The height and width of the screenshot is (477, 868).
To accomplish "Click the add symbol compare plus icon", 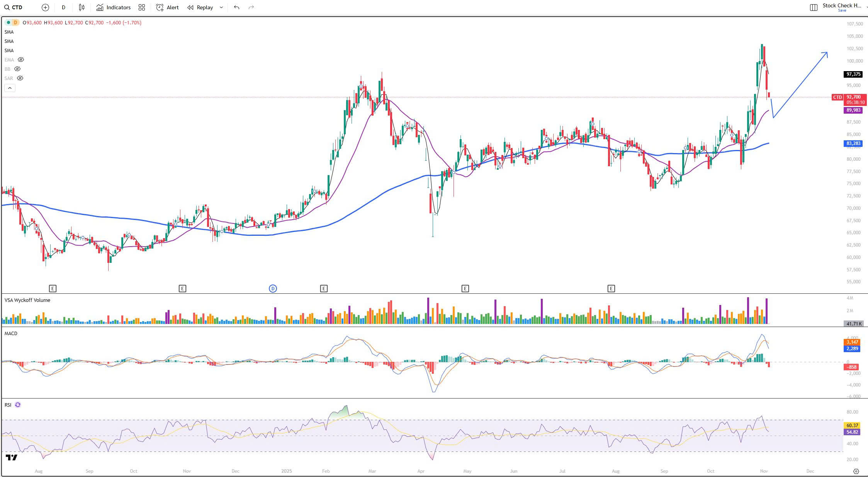I will point(45,7).
